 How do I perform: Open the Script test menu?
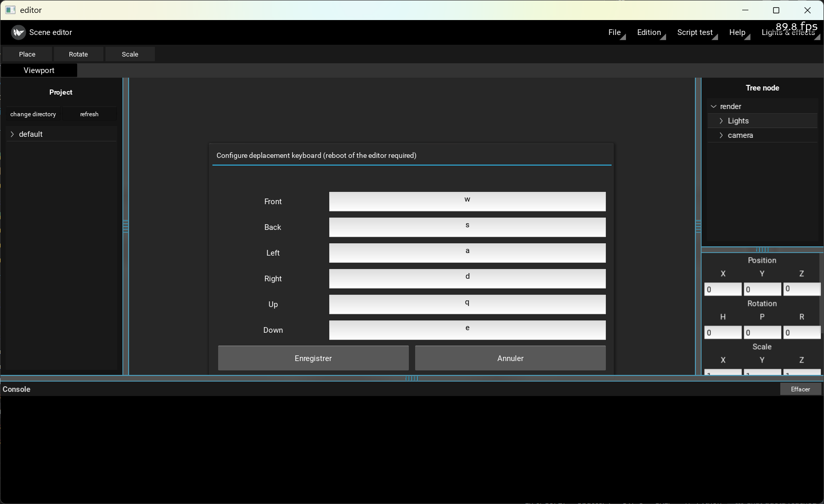coord(695,32)
